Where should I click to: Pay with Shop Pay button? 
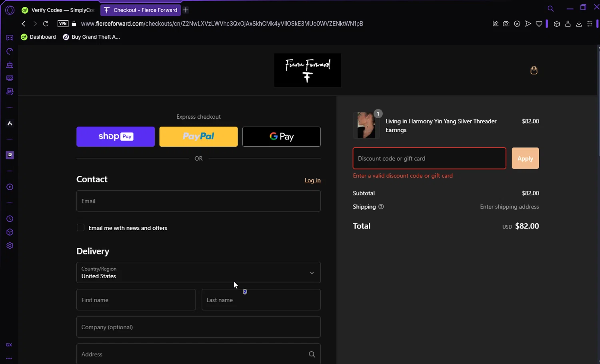116,137
